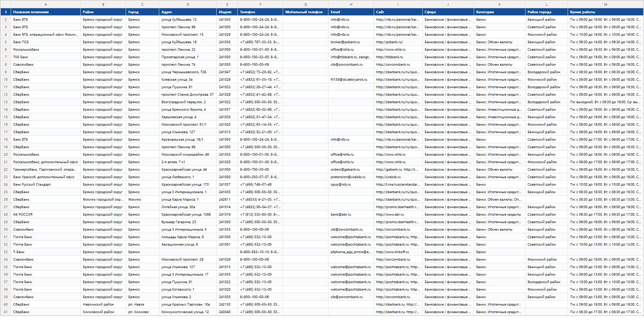Select the city cell 'рп. Навля'
This screenshot has height=322, width=644.
point(142,305)
